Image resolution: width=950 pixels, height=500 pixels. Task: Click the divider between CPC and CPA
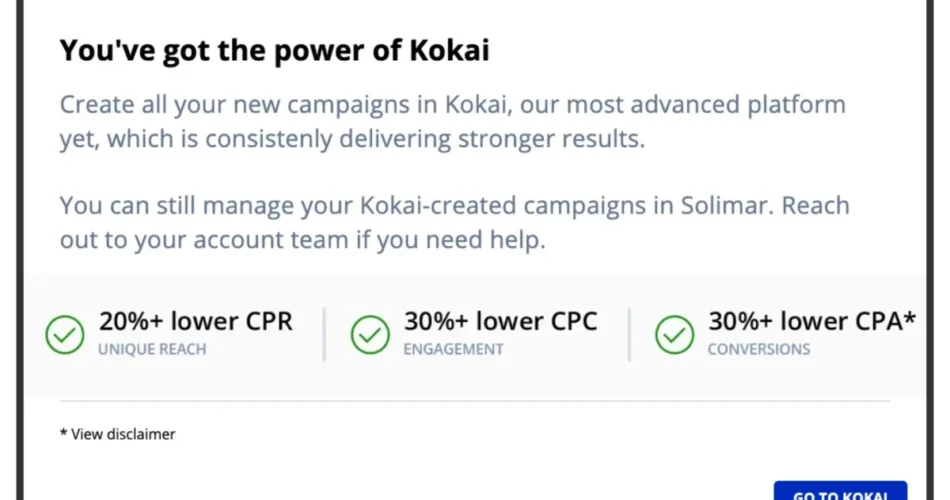pyautogui.click(x=629, y=335)
